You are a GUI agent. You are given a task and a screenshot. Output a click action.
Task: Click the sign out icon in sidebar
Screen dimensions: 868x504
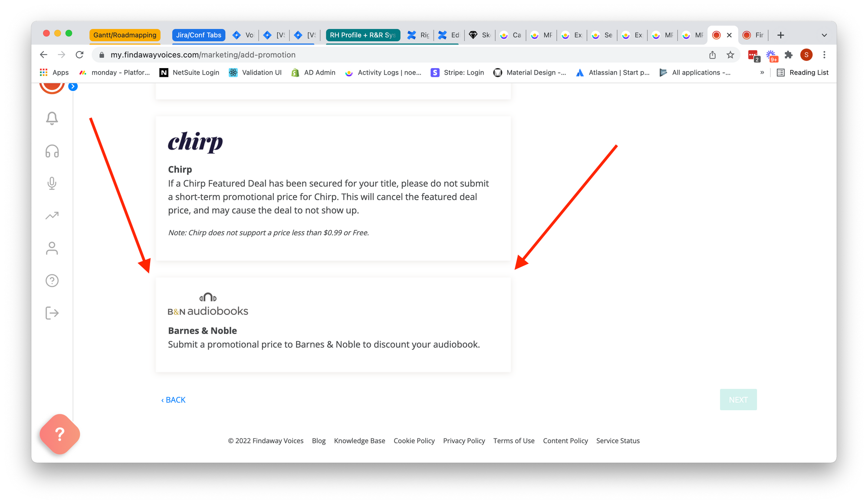pyautogui.click(x=52, y=313)
